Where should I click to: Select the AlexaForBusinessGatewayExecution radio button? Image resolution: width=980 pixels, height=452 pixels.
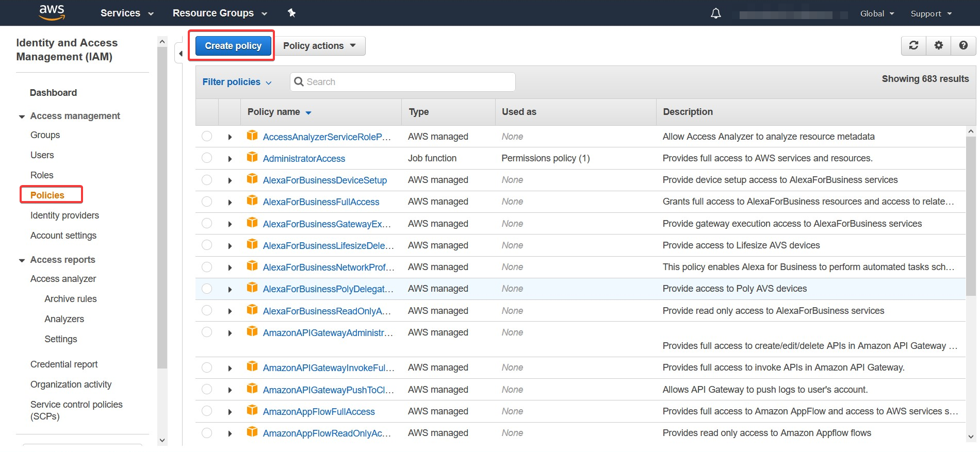coord(207,223)
